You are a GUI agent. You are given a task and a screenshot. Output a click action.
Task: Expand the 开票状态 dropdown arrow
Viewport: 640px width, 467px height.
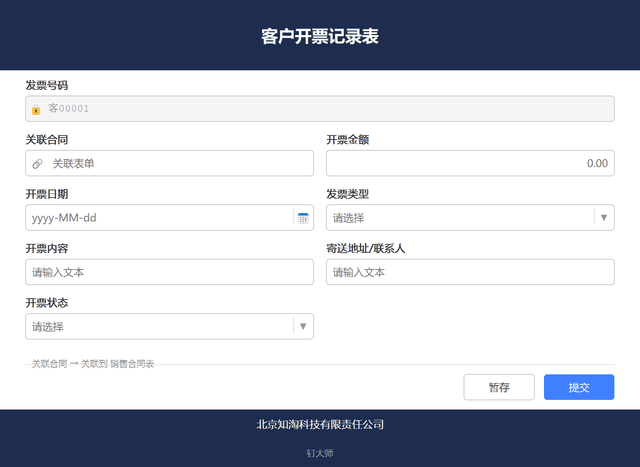click(303, 326)
